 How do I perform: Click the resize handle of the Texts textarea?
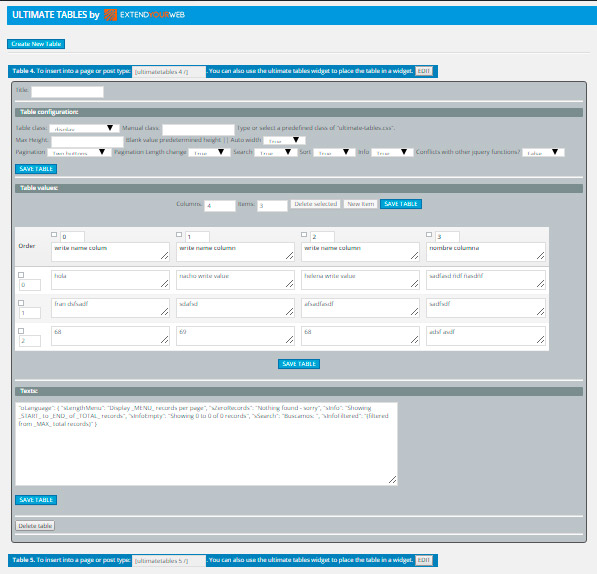tap(392, 480)
